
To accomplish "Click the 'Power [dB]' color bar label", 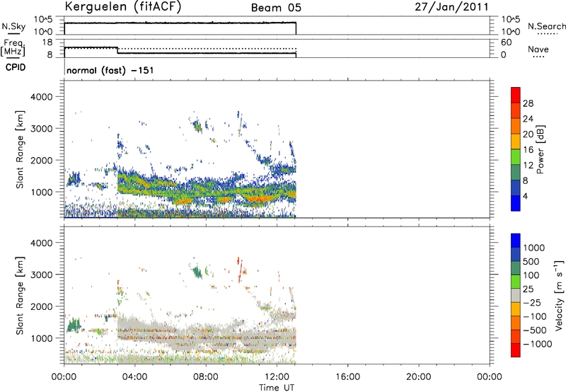I will [x=540, y=149].
